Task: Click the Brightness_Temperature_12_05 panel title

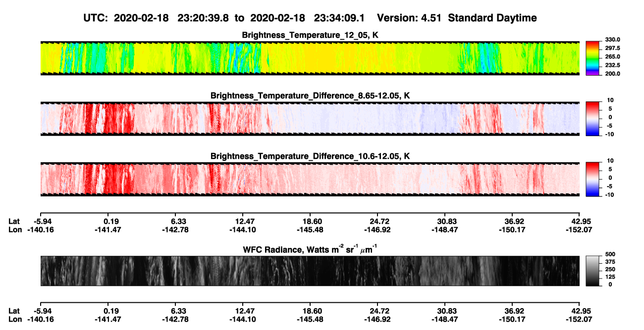Action: coord(310,35)
